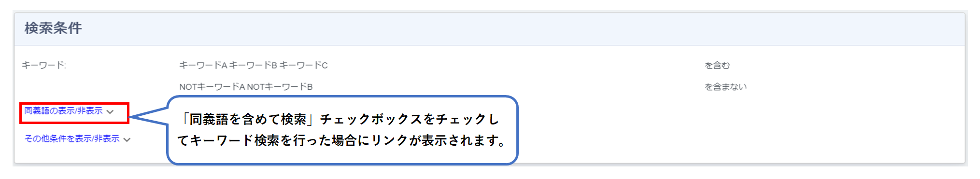This screenshot has height=179, width=980.
Task: Select the キーワード: label
Action: [x=44, y=65]
